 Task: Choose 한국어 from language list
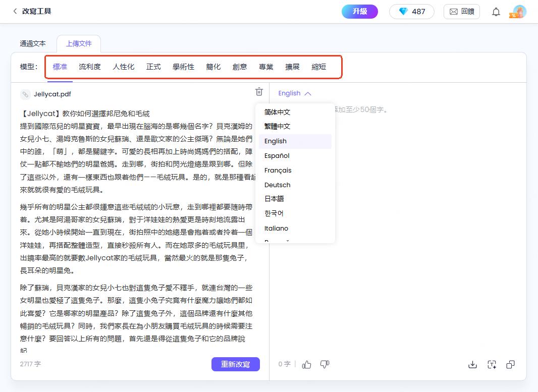295,214
